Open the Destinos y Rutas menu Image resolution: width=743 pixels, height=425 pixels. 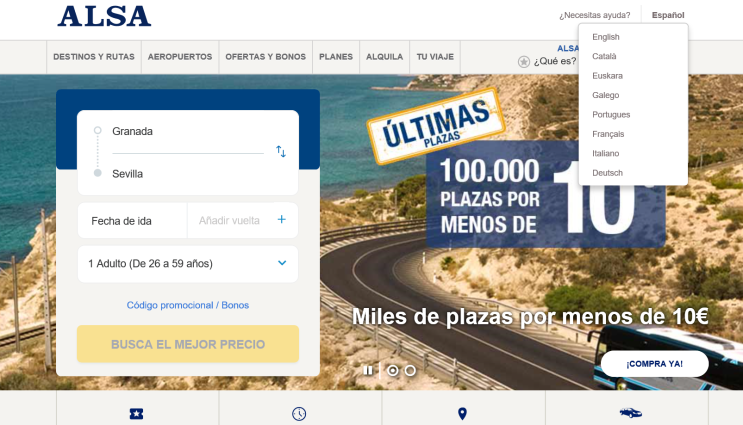94,57
